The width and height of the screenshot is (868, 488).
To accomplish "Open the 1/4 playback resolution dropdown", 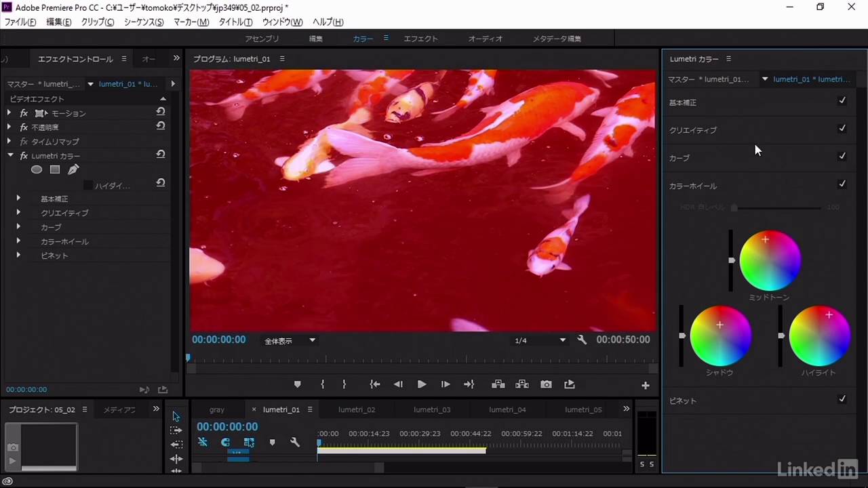I will (540, 340).
